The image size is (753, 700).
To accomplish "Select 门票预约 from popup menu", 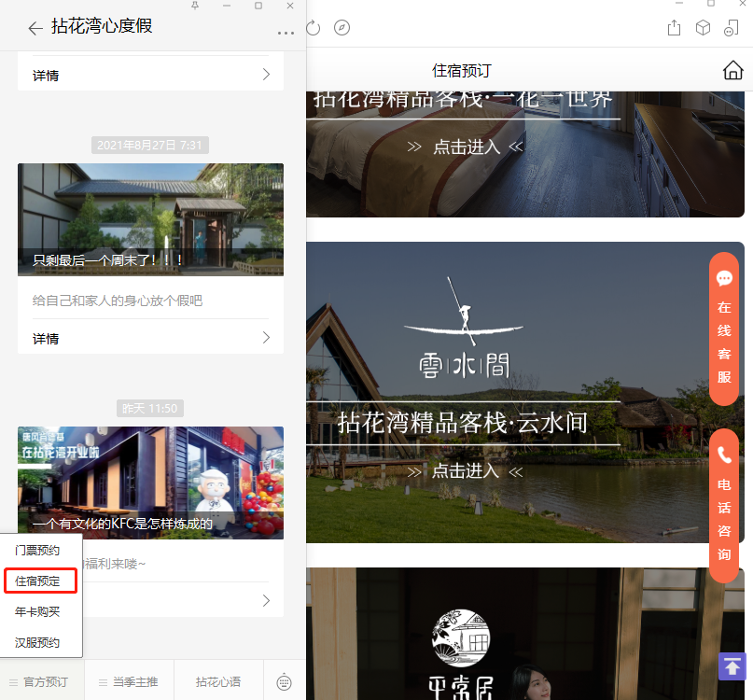I will (37, 551).
